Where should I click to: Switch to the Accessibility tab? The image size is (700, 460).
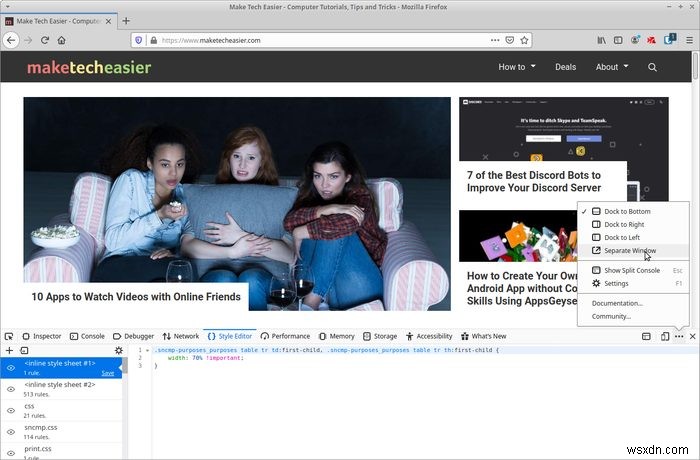point(429,336)
